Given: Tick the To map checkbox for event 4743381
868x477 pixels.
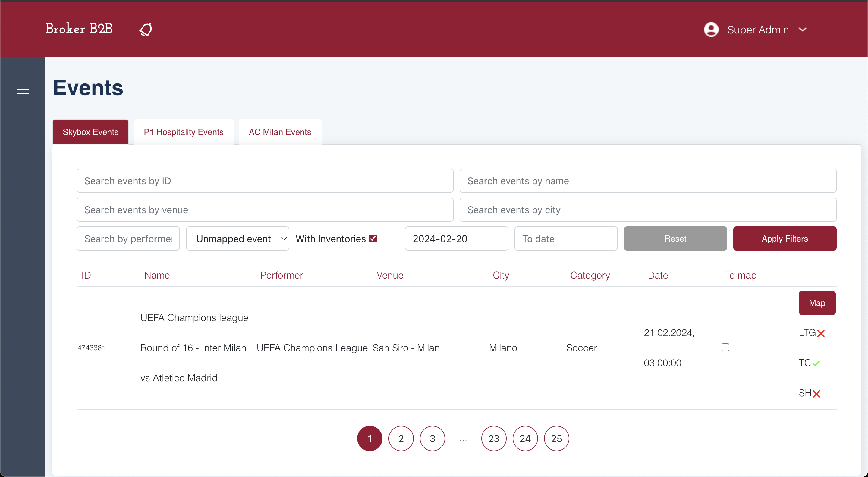Looking at the screenshot, I should [725, 348].
